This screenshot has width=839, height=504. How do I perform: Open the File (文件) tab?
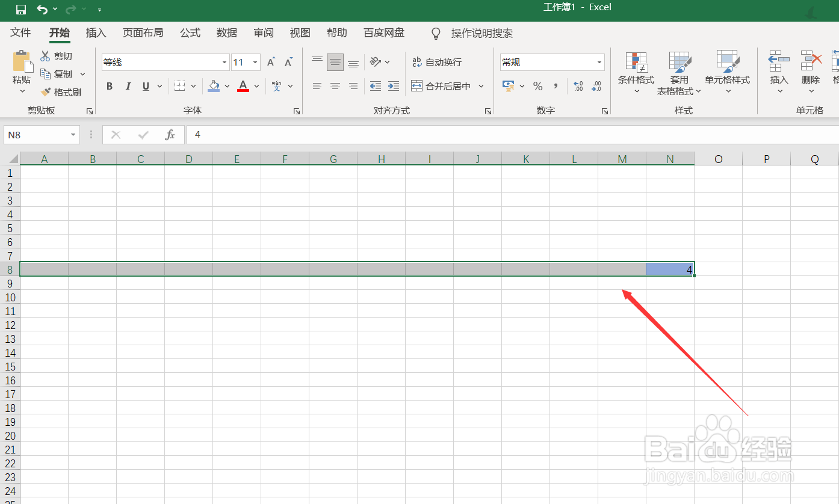point(20,32)
